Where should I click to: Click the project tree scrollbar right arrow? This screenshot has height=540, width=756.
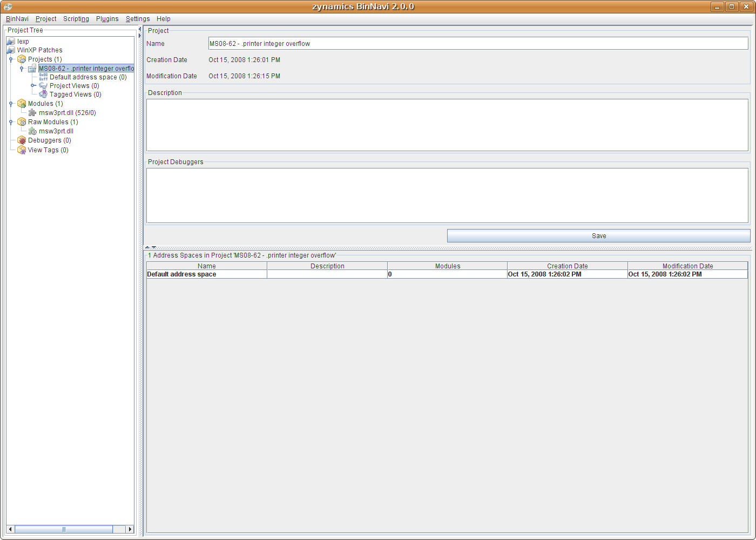[130, 529]
